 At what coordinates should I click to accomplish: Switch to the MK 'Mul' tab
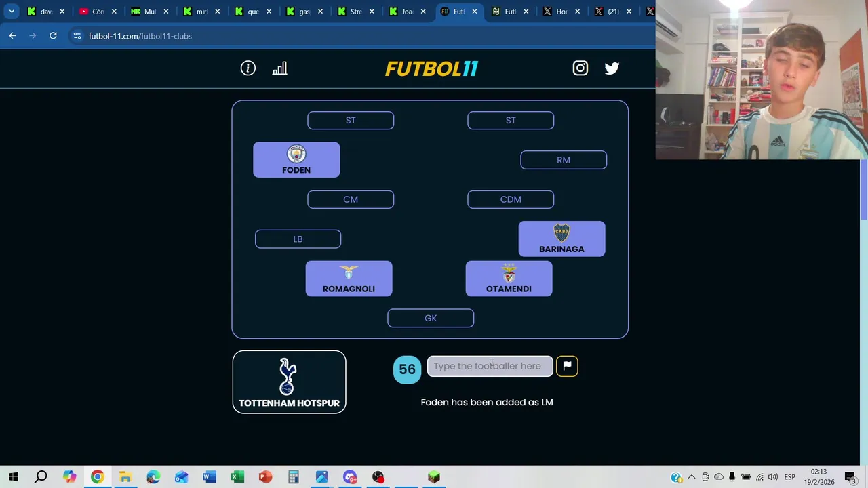click(x=149, y=12)
